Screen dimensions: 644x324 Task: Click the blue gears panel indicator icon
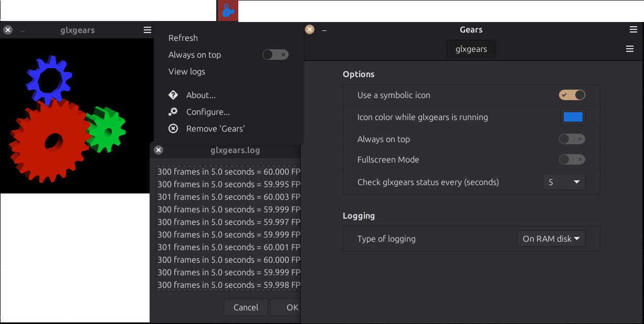click(x=228, y=10)
